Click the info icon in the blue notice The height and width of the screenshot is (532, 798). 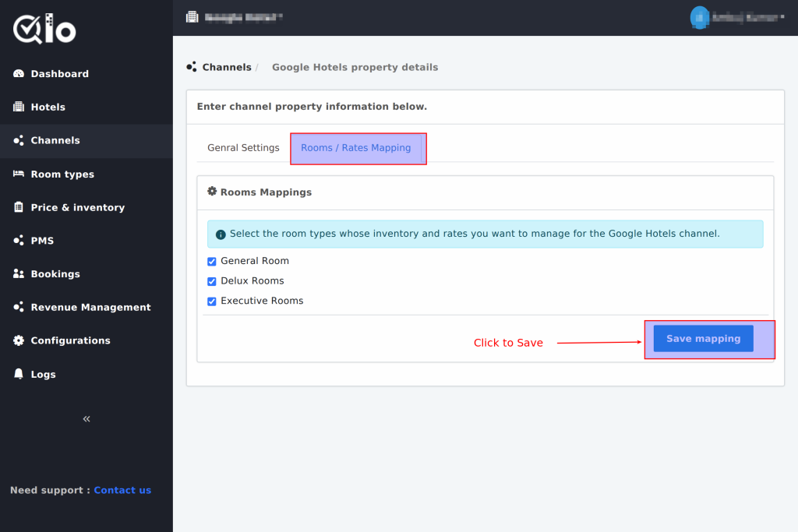[221, 234]
